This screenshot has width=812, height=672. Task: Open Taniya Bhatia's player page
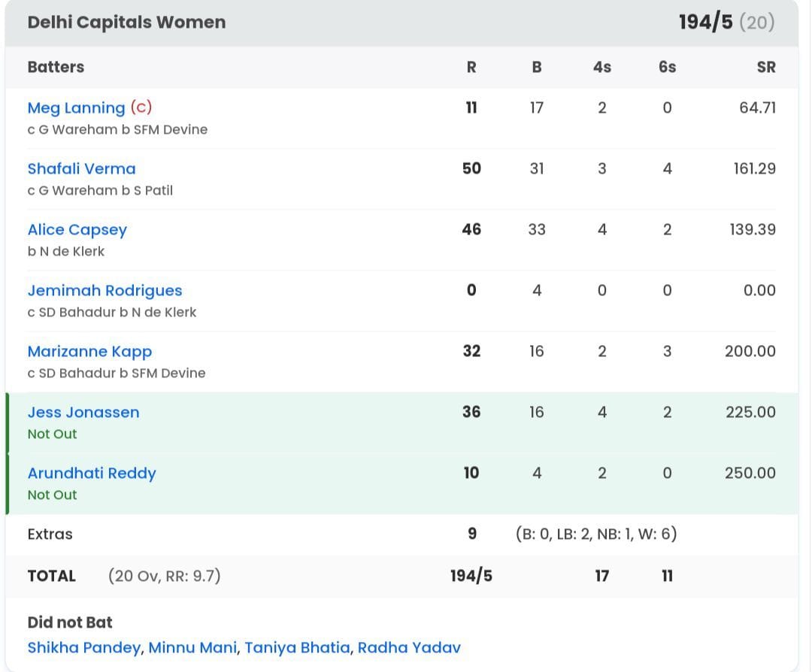(297, 646)
